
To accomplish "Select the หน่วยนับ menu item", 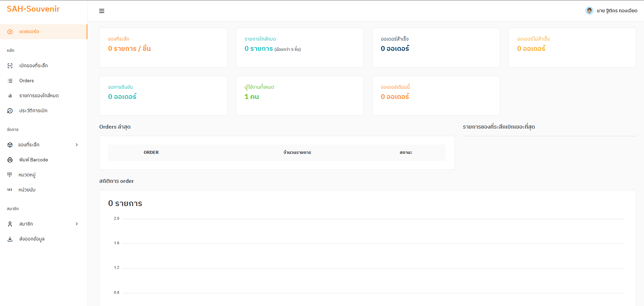I will coord(27,190).
